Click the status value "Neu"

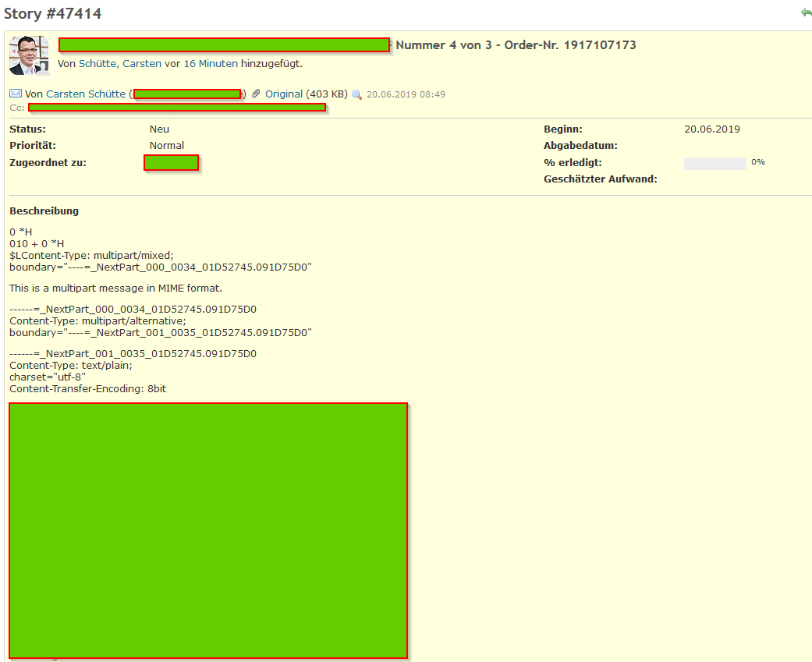click(159, 129)
